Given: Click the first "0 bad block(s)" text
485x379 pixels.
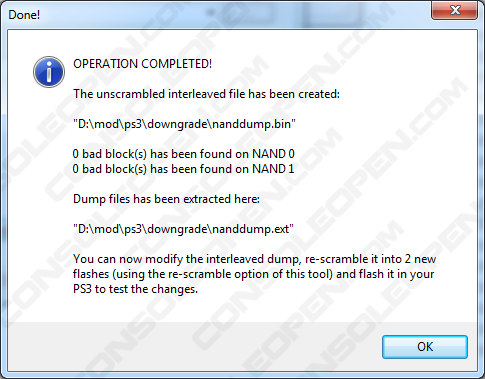Looking at the screenshot, I should (x=110, y=154).
